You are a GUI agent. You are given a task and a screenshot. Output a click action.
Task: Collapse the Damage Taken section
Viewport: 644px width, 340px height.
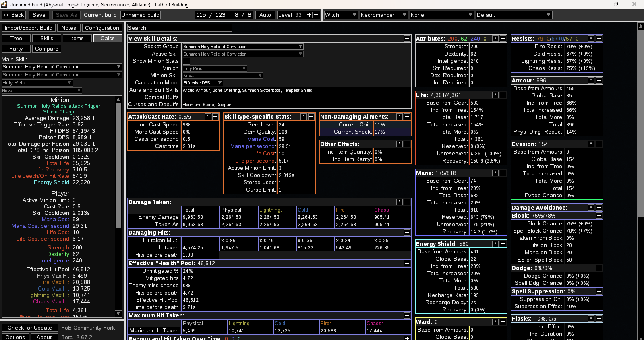[x=407, y=202]
